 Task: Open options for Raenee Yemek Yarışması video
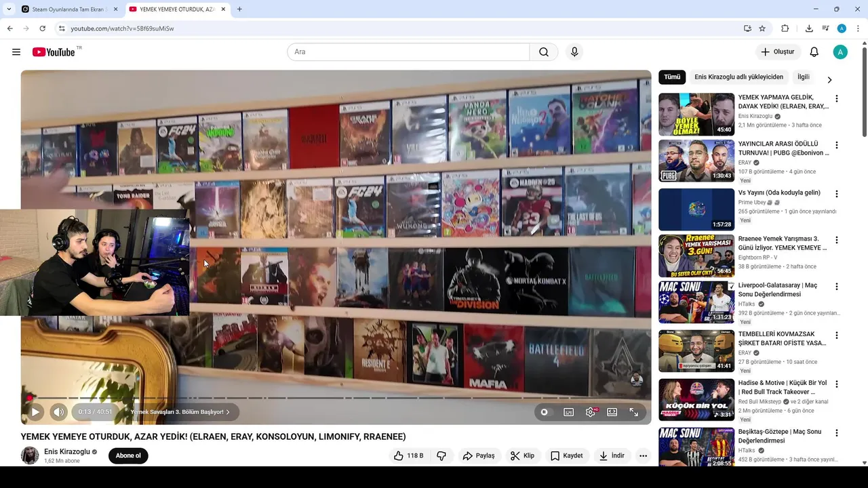836,240
